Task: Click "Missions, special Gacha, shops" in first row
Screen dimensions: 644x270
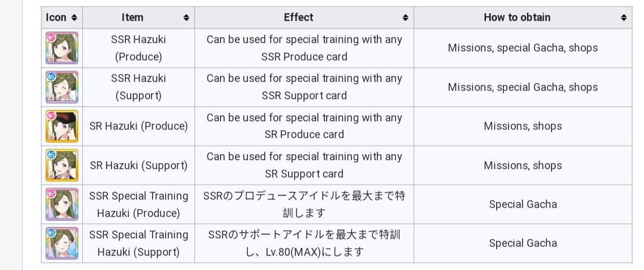Action: pyautogui.click(x=522, y=48)
